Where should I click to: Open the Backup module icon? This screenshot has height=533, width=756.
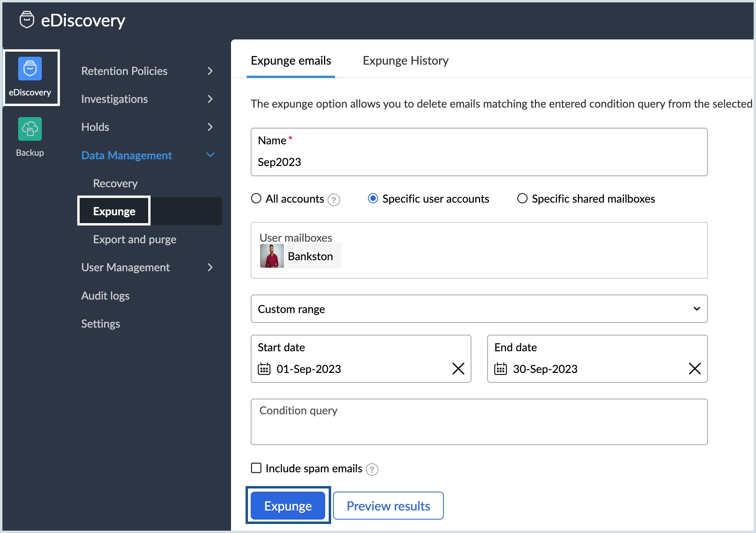30,129
